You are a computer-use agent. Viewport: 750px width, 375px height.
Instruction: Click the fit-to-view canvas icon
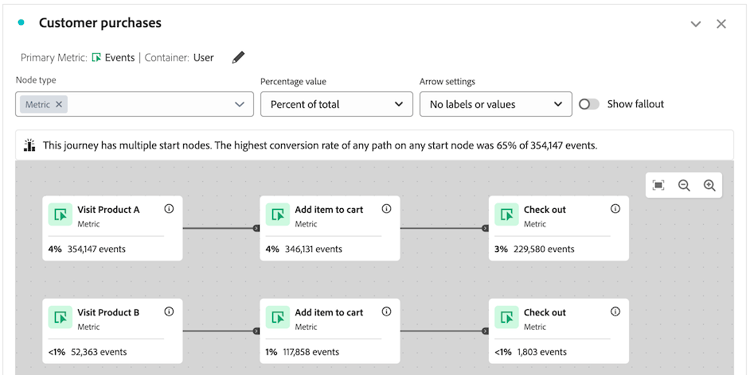click(x=659, y=186)
